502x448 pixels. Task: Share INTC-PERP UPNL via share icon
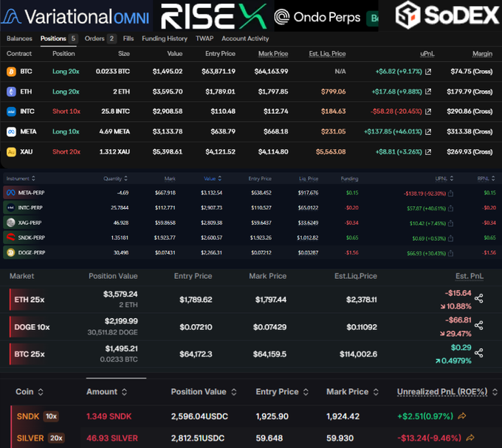[450, 208]
